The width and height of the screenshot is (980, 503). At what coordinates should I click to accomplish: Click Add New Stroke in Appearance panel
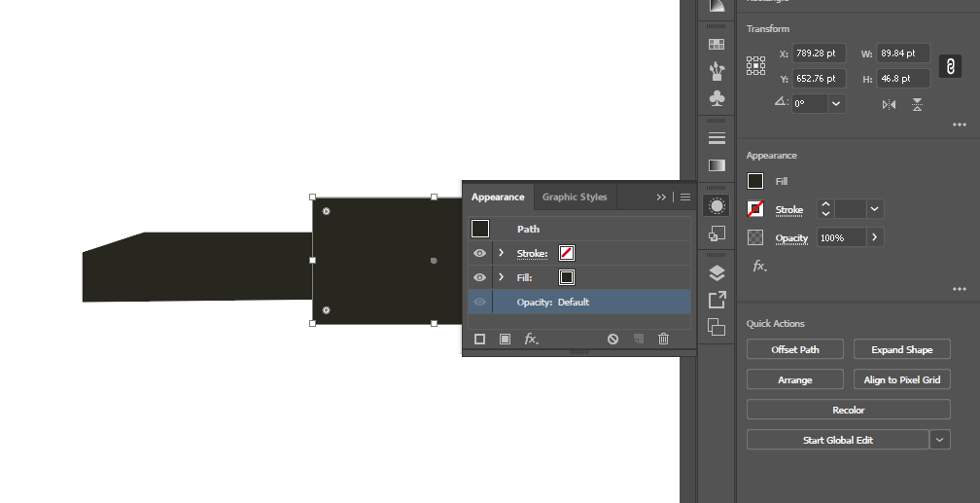click(x=479, y=339)
